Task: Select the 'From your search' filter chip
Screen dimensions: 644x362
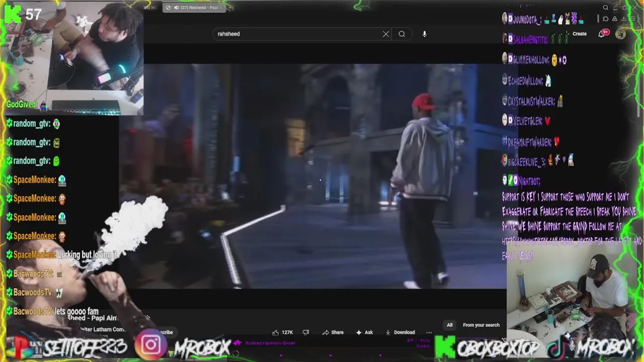Action: (481, 325)
